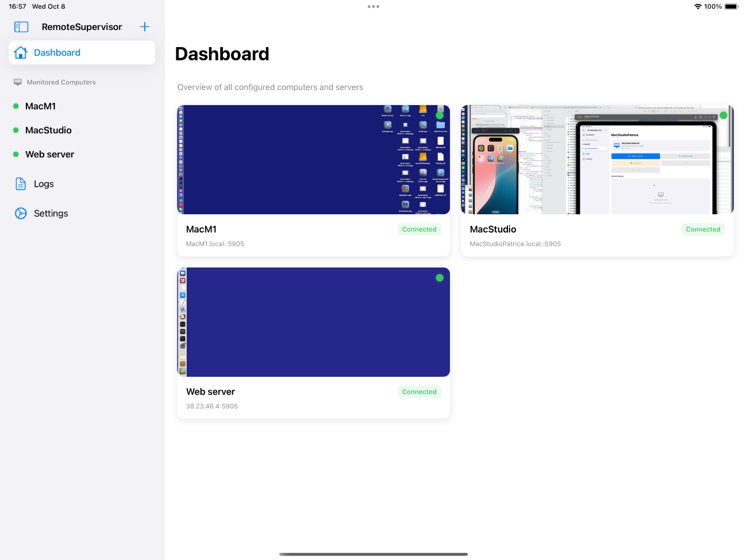This screenshot has width=747, height=560.
Task: Open the Web server screen preview
Action: pyautogui.click(x=313, y=322)
